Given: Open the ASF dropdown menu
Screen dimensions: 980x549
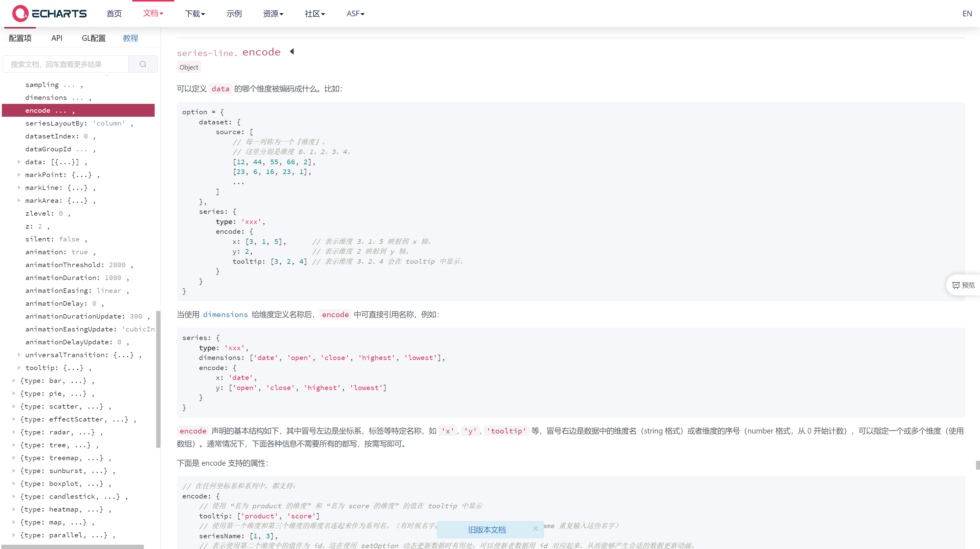Looking at the screenshot, I should [x=355, y=13].
